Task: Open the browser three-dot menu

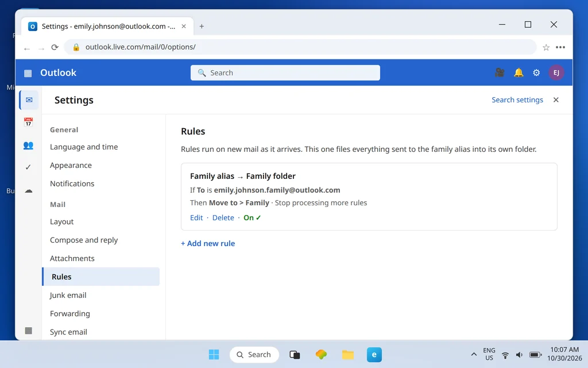Action: (x=560, y=47)
